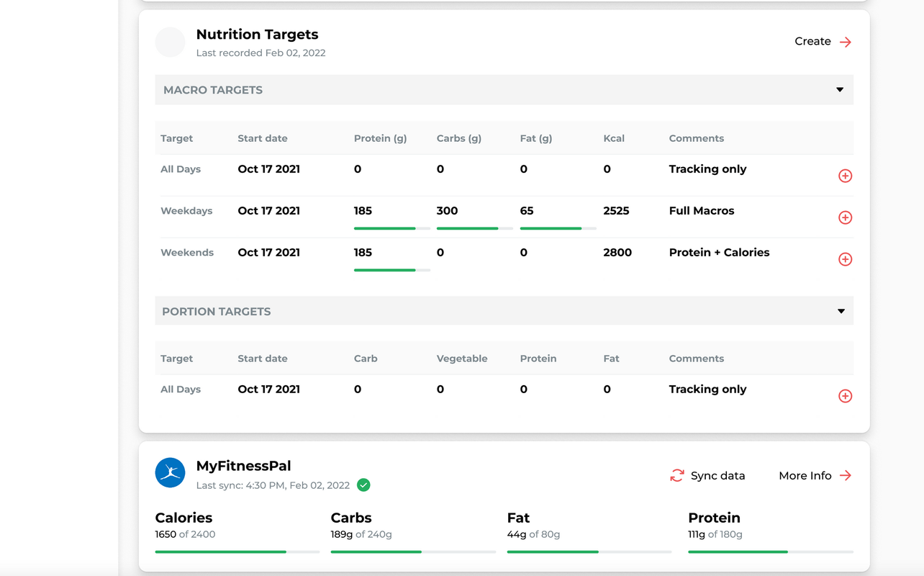
Task: Click the plus icon in Weekends row
Action: [845, 259]
